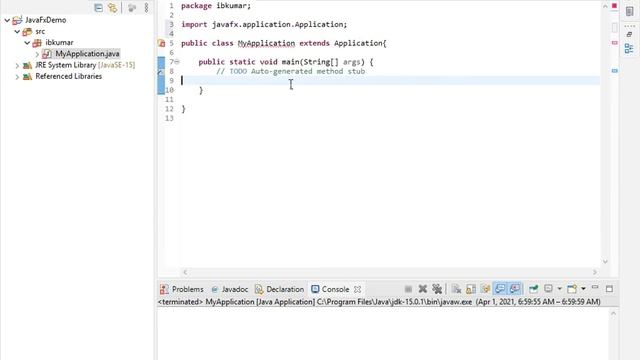Click the import statement on line 3
Image resolution: width=640 pixels, height=360 pixels.
click(264, 24)
